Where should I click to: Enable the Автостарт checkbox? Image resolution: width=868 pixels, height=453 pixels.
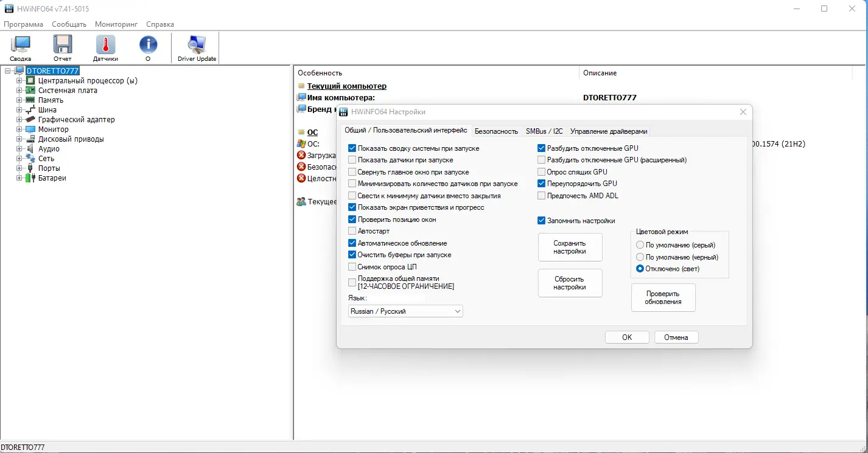pos(352,231)
